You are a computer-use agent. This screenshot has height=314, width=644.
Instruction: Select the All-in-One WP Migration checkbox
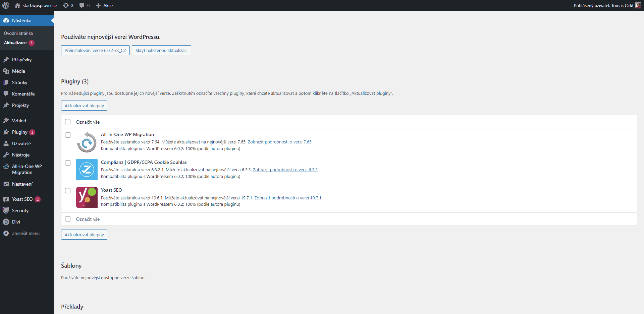click(x=68, y=135)
